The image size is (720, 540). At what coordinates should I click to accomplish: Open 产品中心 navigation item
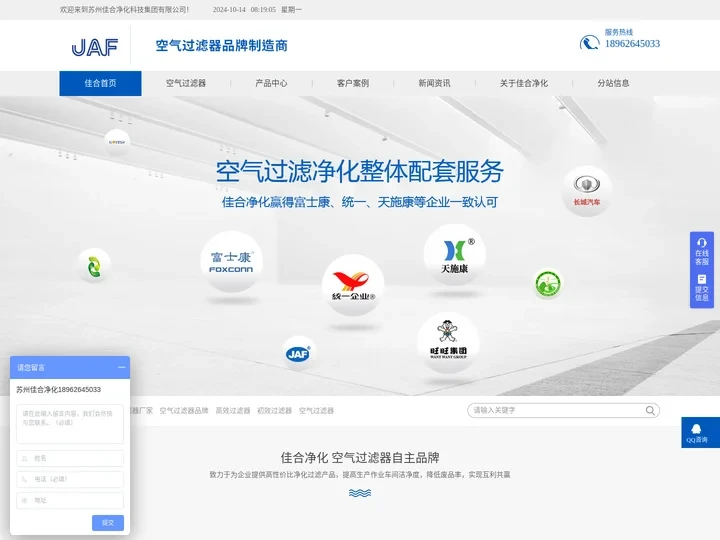(x=271, y=83)
